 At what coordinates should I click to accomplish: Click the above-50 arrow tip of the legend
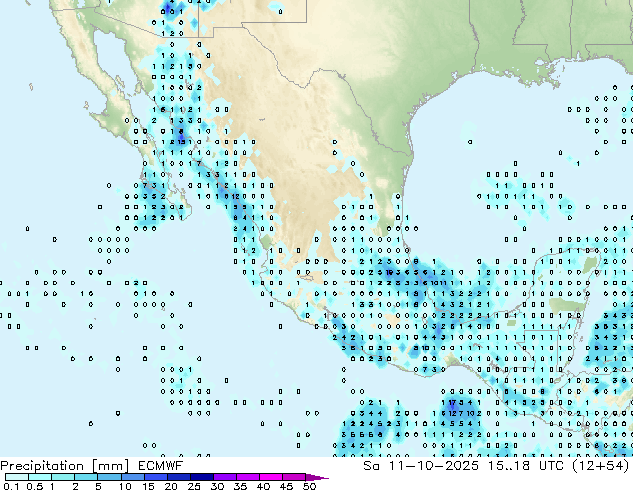317,477
